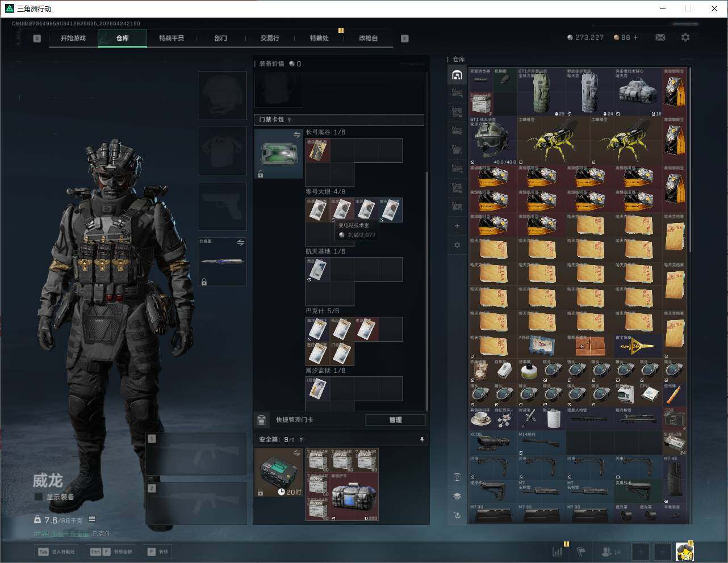Select the gold 黄金饰章 emblem item

[x=638, y=346]
